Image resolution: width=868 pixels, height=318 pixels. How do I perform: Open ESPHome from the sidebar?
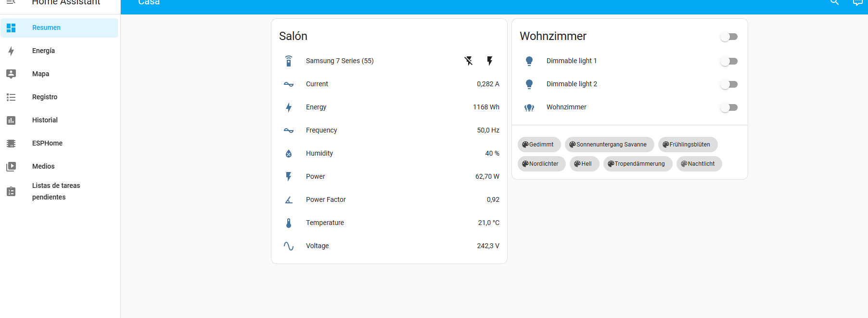47,143
